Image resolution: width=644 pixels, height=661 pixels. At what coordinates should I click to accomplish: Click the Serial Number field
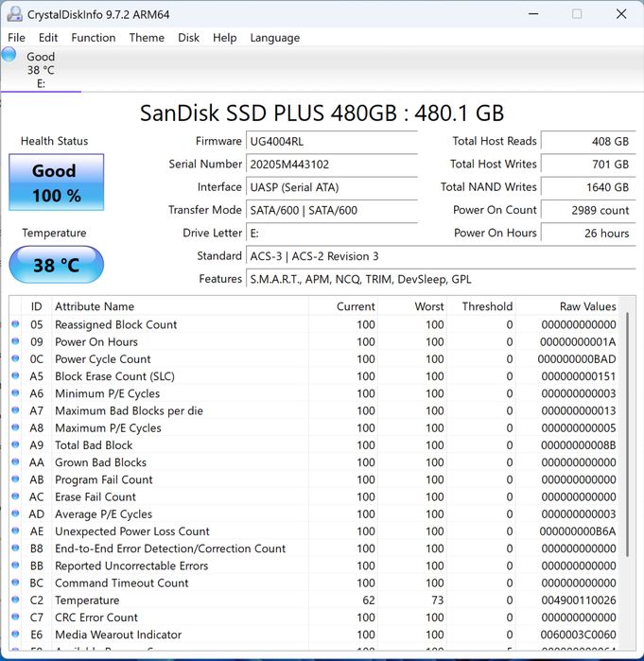tap(331, 165)
